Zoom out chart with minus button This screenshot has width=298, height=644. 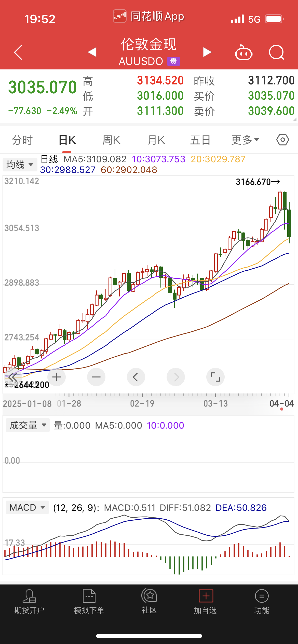(96, 377)
